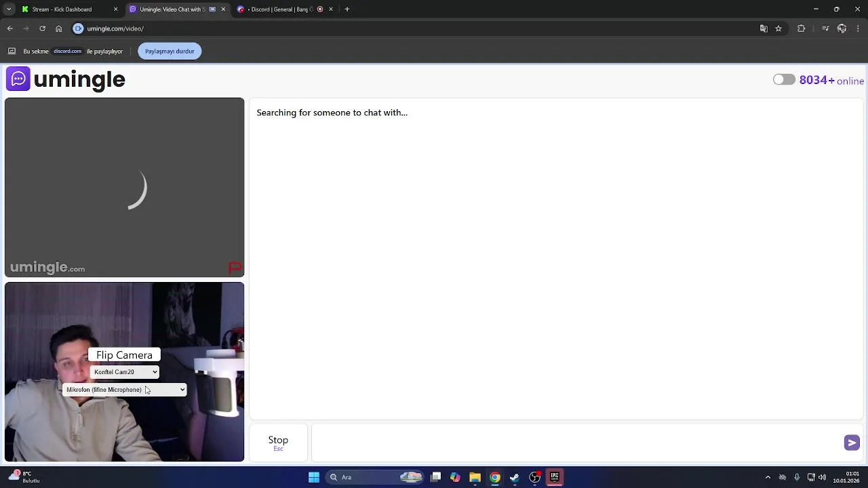Close the Umingle tab
The width and height of the screenshot is (868, 488).
[x=223, y=9]
